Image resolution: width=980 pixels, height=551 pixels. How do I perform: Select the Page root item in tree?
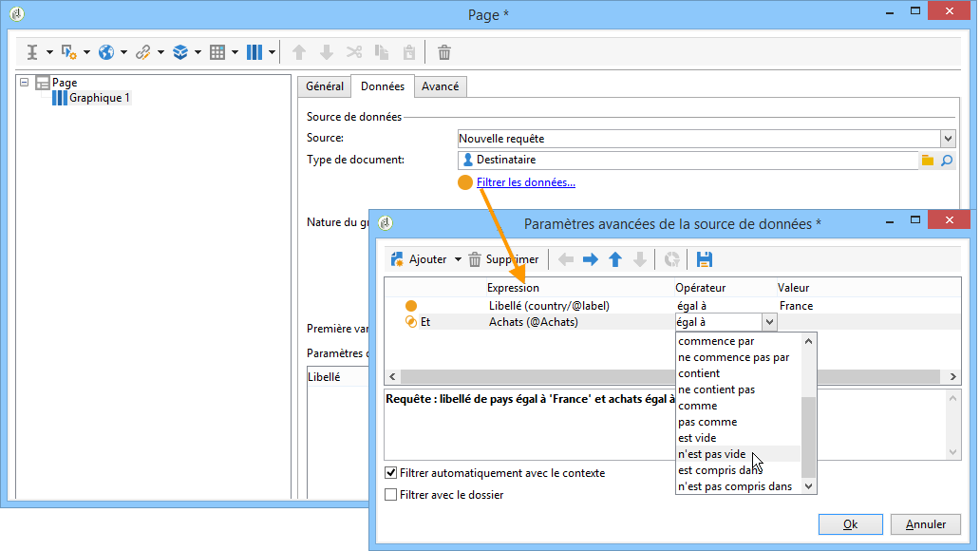(x=65, y=83)
